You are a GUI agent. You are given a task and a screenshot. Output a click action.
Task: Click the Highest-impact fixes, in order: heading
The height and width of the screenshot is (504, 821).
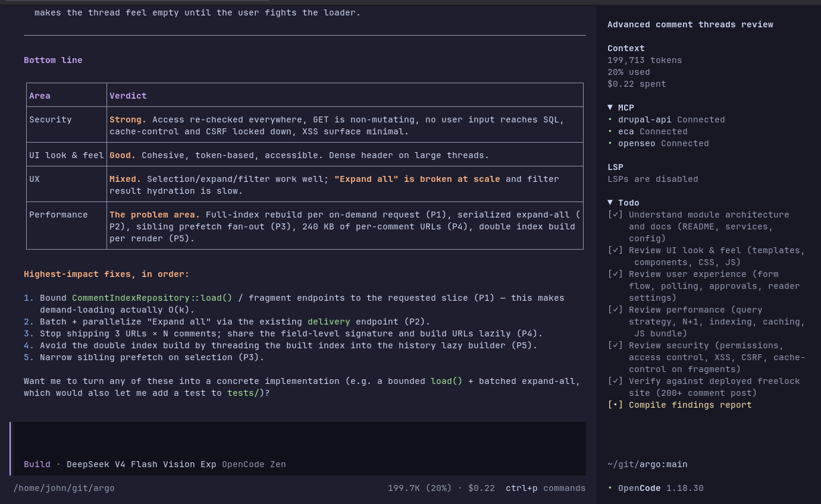pos(106,274)
